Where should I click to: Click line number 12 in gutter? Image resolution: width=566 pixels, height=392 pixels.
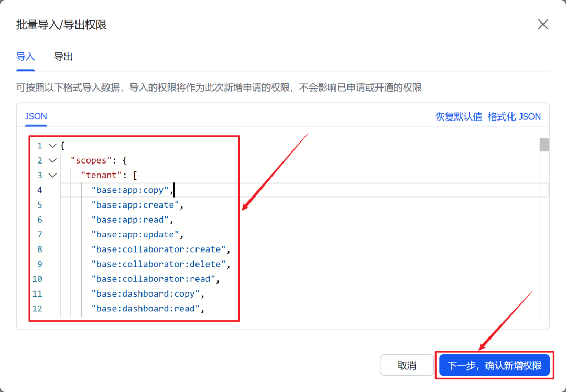click(x=37, y=309)
